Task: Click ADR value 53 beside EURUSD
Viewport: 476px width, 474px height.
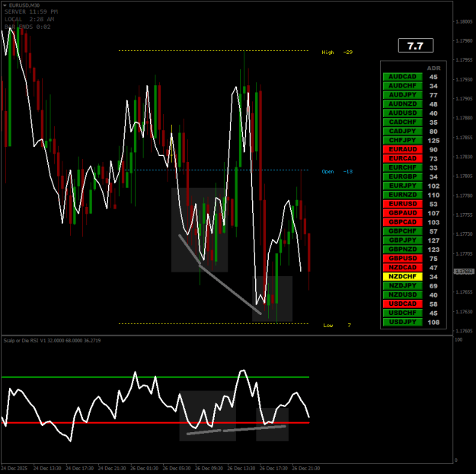Action: tap(433, 205)
